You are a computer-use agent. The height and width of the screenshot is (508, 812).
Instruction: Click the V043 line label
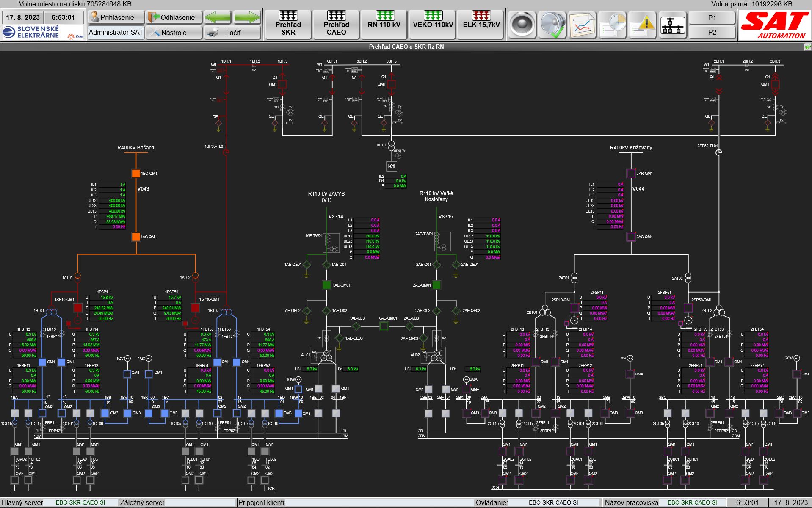point(143,189)
